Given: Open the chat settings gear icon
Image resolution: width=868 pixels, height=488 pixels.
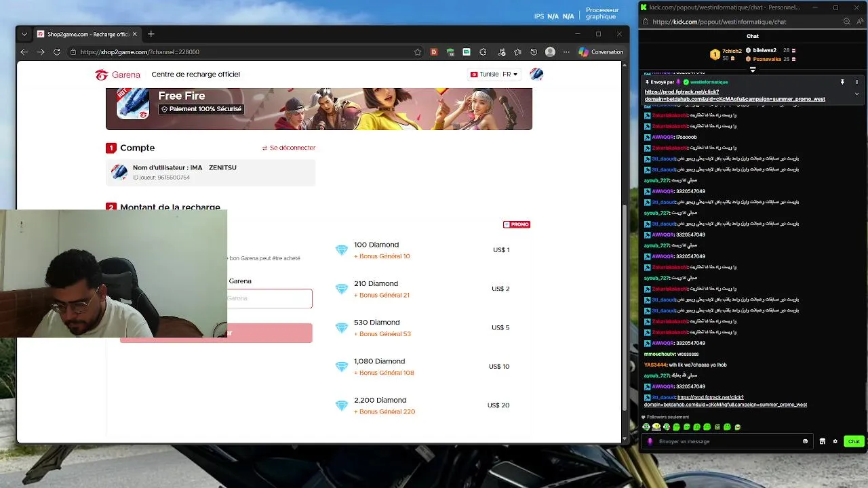Looking at the screenshot, I should coord(835,441).
